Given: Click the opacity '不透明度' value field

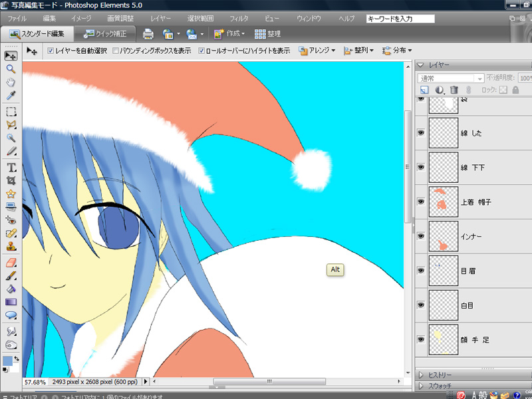Looking at the screenshot, I should point(525,78).
